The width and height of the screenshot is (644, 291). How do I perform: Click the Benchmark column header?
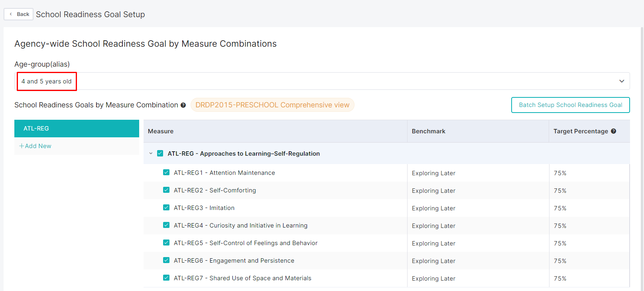(429, 131)
